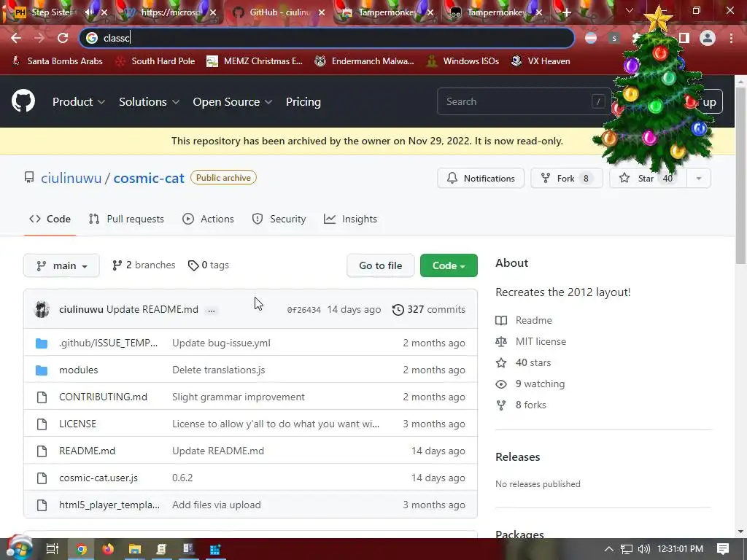
Task: Open the Star lists dropdown arrow
Action: (x=698, y=179)
